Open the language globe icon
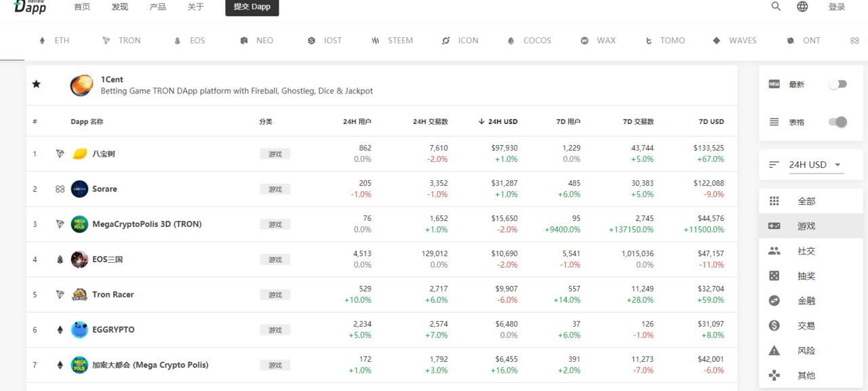The width and height of the screenshot is (868, 391). [802, 7]
